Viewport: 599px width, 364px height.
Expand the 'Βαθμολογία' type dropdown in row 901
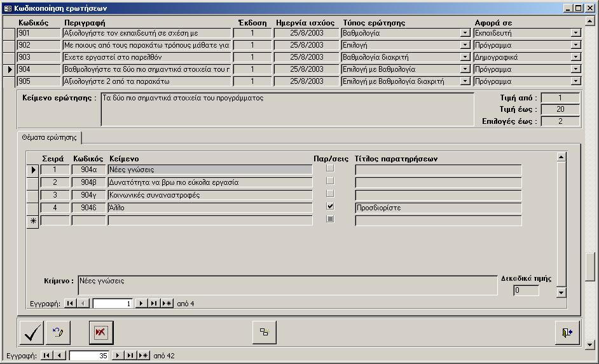[465, 33]
